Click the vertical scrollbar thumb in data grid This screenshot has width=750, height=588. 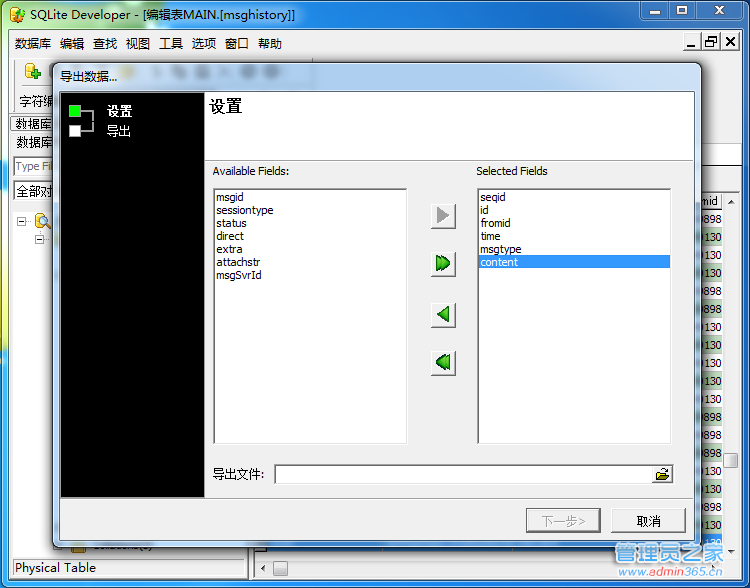click(x=731, y=460)
